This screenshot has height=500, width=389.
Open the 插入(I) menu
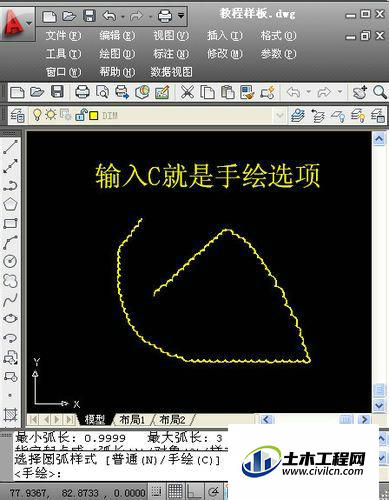tap(225, 35)
